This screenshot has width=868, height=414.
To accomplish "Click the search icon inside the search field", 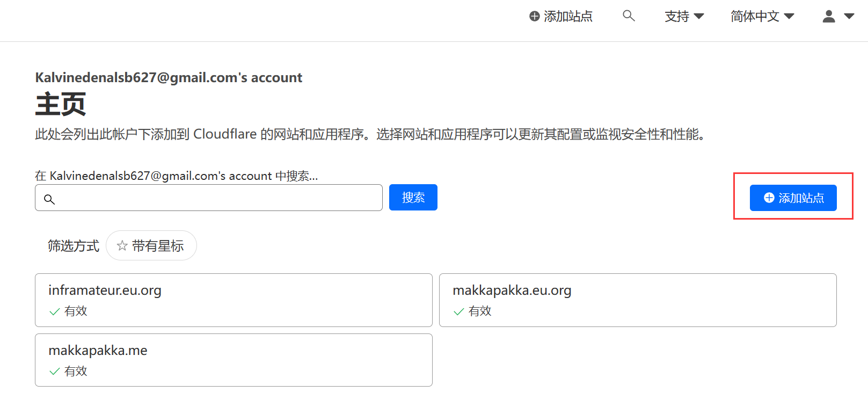I will pyautogui.click(x=49, y=199).
